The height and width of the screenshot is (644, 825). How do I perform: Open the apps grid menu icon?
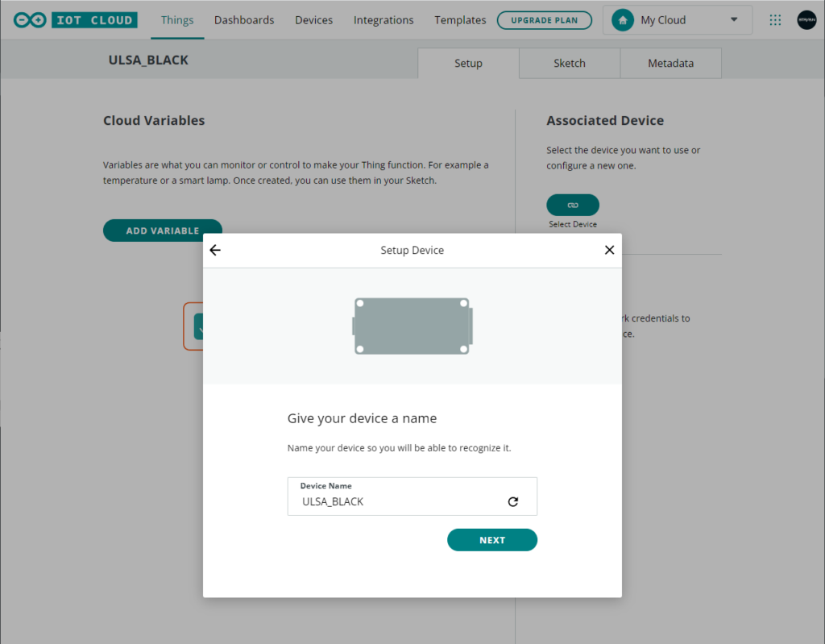[x=775, y=20]
